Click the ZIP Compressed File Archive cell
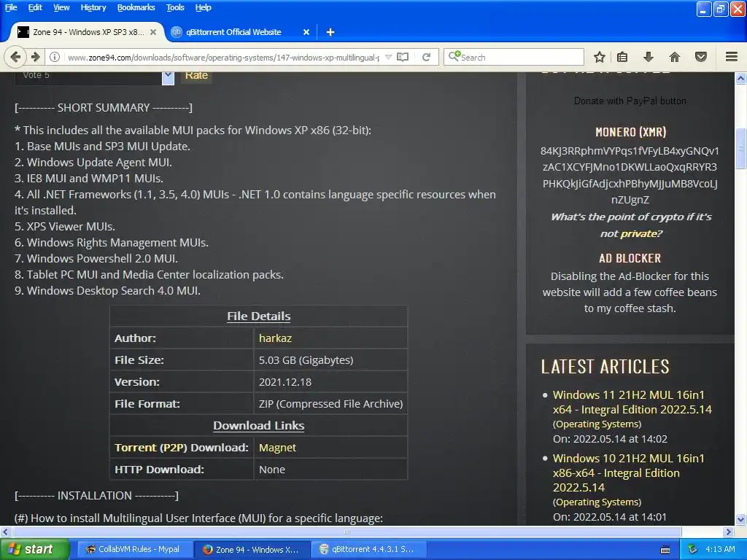Image resolution: width=747 pixels, height=560 pixels. pos(330,404)
